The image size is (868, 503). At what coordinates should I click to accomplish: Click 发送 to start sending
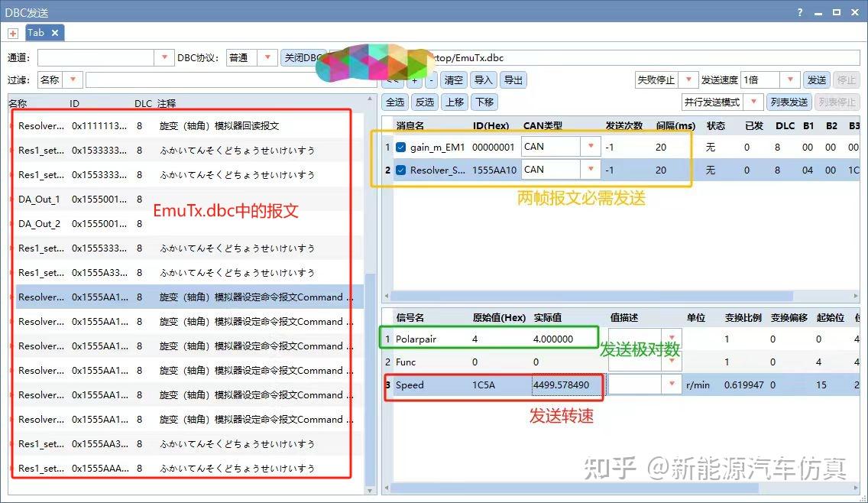(816, 79)
